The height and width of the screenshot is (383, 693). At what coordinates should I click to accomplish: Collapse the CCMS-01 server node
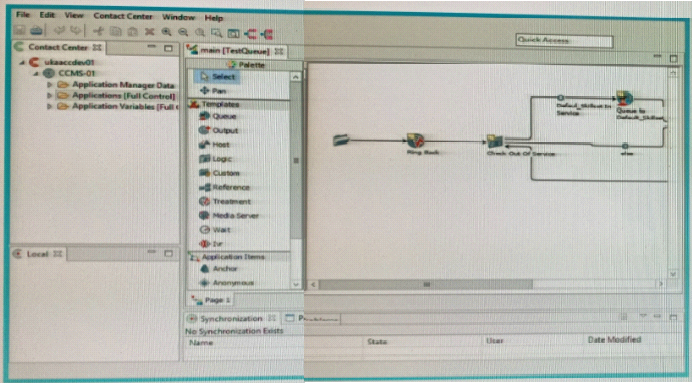(x=37, y=73)
